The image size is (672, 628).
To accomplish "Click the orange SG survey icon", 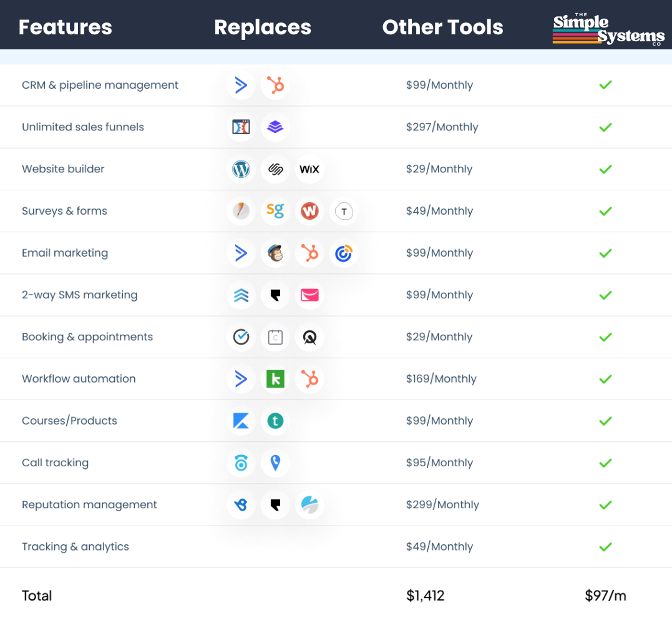I will point(275,211).
